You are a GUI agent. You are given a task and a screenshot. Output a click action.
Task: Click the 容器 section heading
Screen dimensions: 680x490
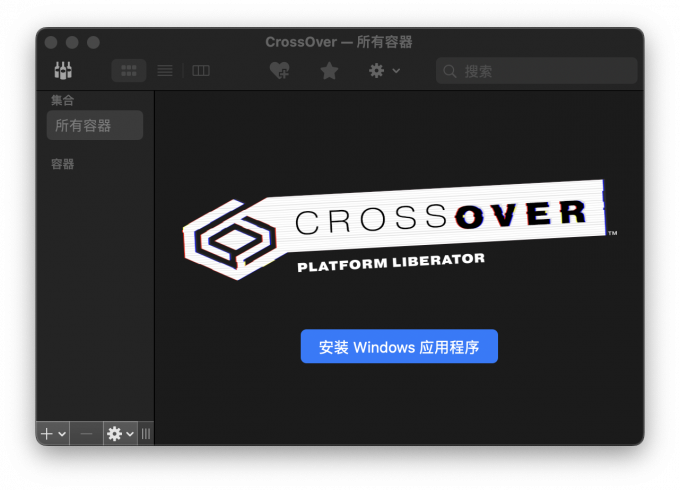coord(62,164)
